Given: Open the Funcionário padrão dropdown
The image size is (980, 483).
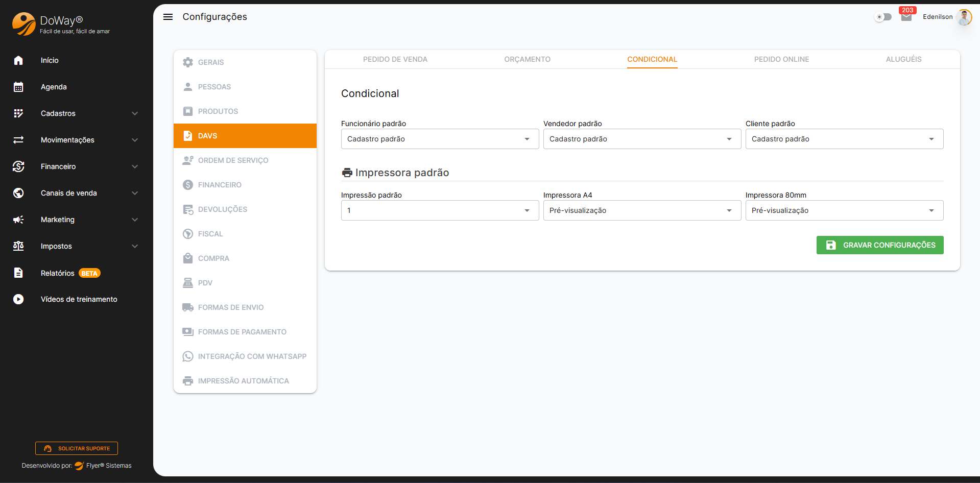Looking at the screenshot, I should pos(439,139).
